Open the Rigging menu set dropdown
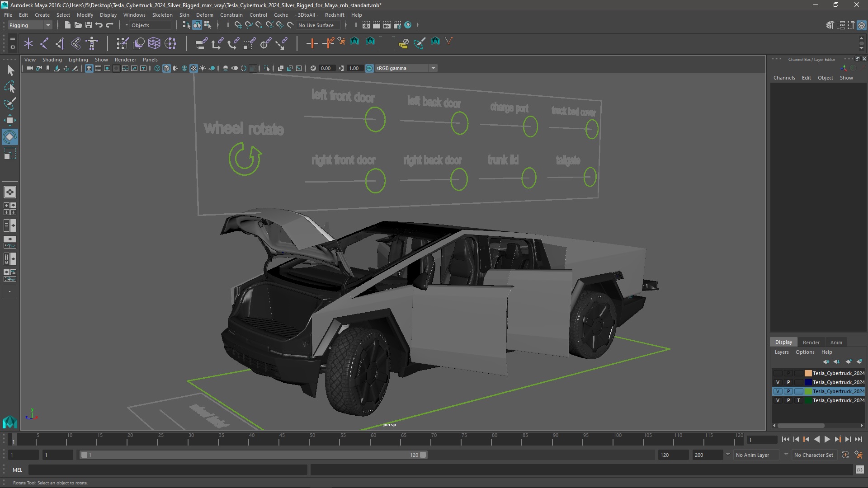Screen dimensions: 868x488 point(30,25)
